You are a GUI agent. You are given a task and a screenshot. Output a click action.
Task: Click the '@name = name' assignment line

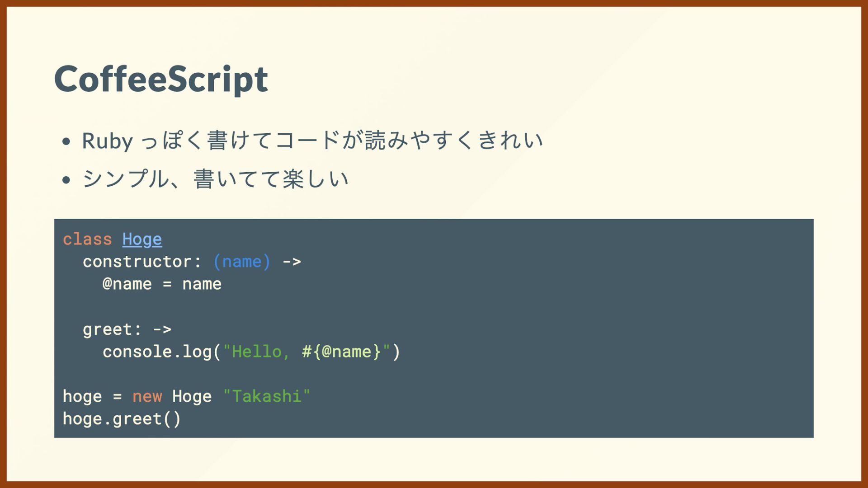162,284
